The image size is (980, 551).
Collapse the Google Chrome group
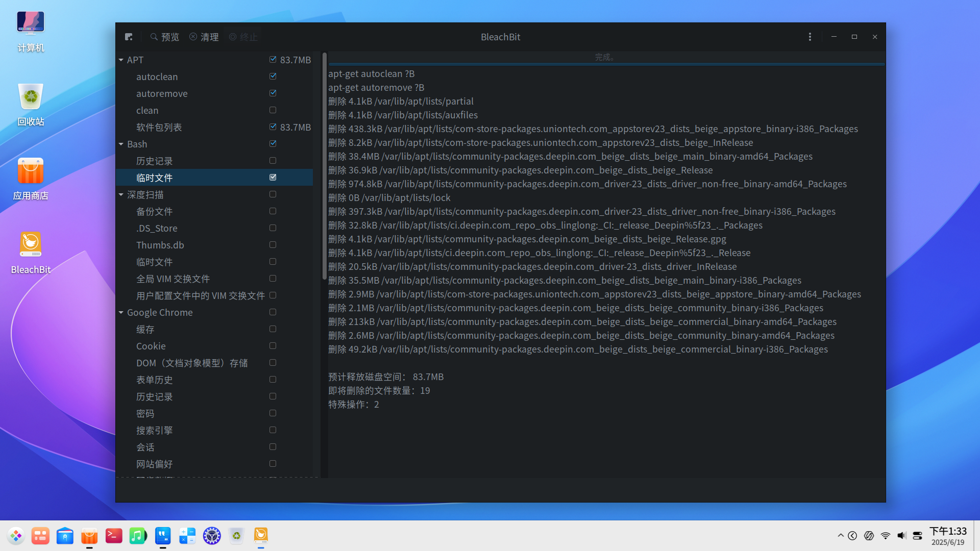click(121, 312)
